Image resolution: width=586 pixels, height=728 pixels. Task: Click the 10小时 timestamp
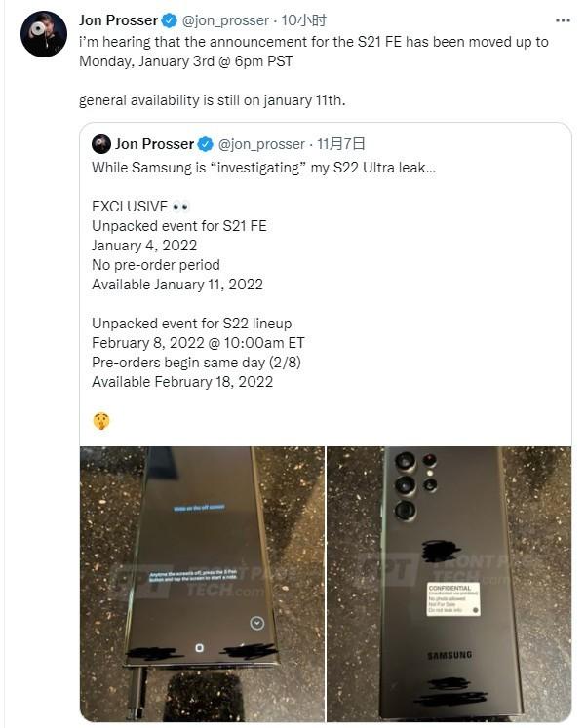click(303, 20)
